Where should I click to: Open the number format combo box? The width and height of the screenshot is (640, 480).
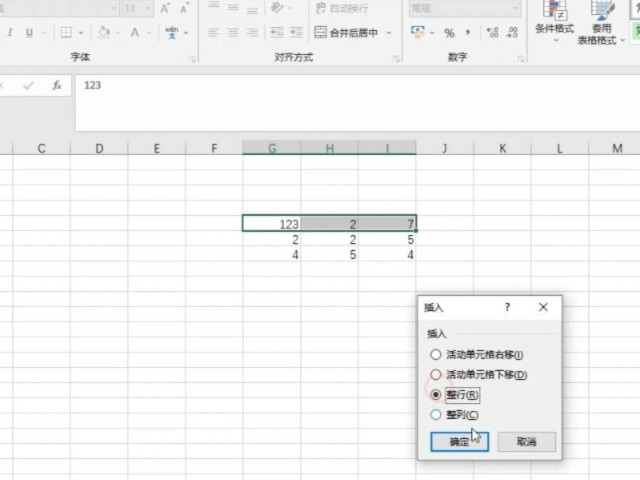(464, 8)
